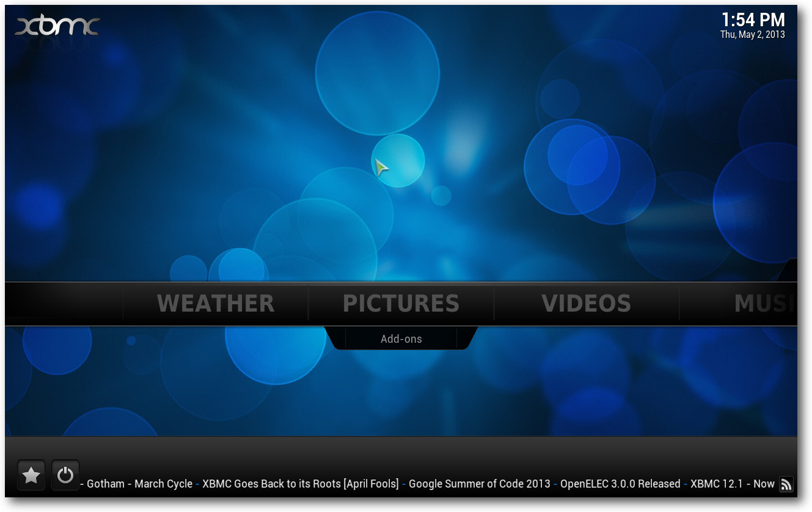Click 'Google Summer of Code 2013' headline
The image size is (812, 512).
(x=480, y=484)
